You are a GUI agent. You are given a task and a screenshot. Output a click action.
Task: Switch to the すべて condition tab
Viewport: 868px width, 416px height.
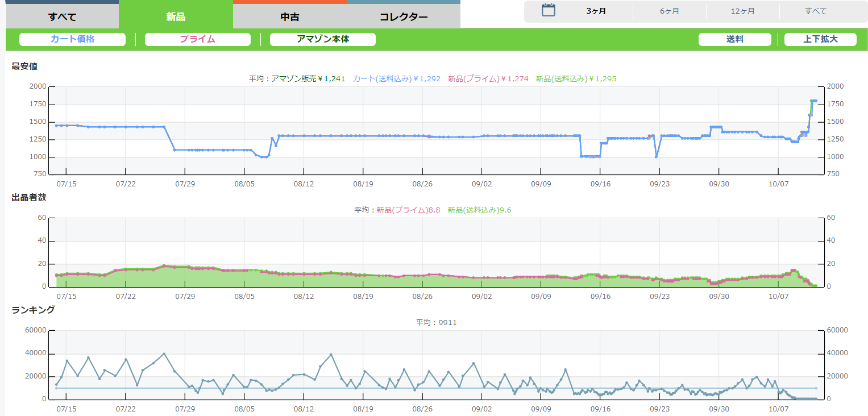tap(62, 16)
